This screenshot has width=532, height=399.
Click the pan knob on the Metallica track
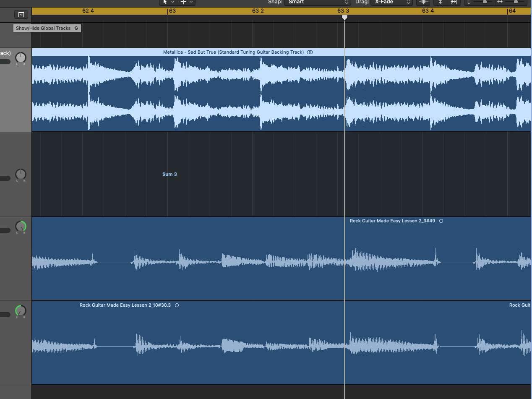[21, 58]
